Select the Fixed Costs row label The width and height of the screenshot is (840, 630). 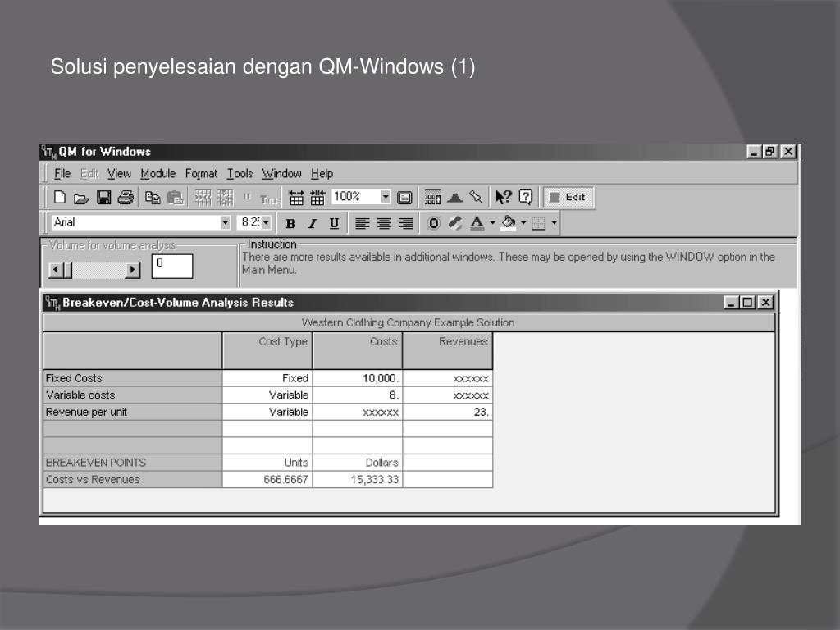coord(132,378)
